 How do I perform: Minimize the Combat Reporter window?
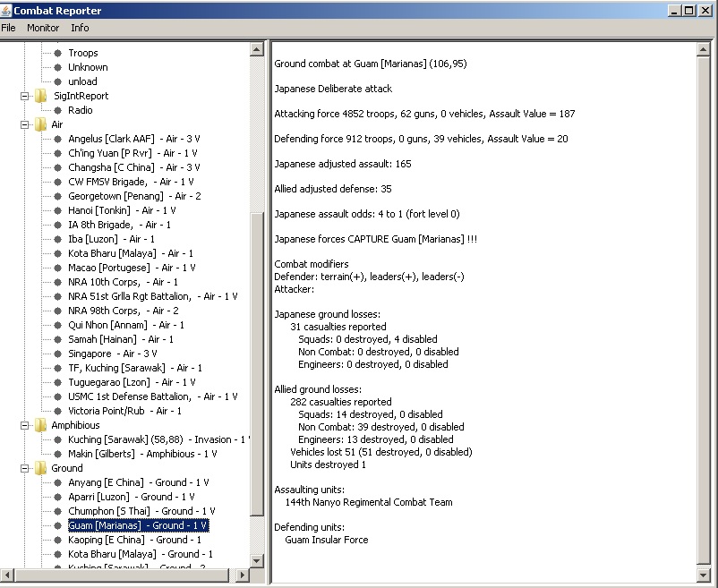point(674,11)
